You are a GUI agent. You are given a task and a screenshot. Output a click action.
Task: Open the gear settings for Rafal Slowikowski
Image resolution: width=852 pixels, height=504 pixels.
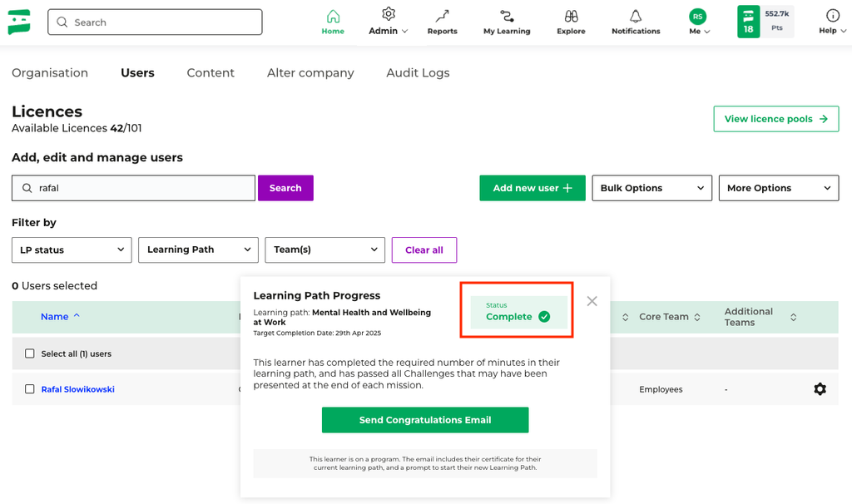click(x=820, y=389)
